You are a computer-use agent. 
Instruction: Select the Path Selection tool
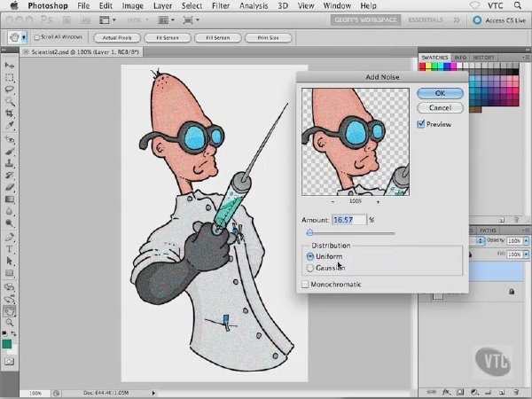(x=9, y=262)
